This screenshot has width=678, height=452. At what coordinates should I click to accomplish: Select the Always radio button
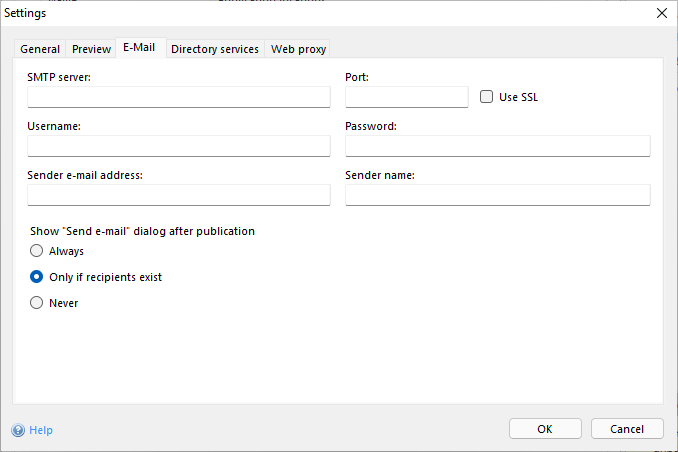pyautogui.click(x=37, y=251)
